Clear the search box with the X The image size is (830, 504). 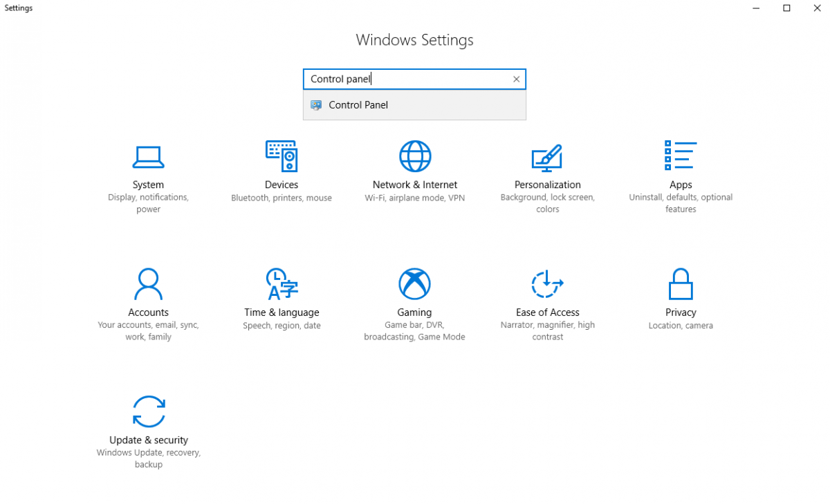pyautogui.click(x=516, y=79)
